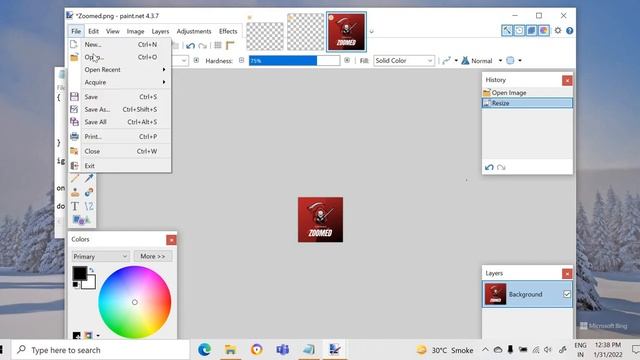The width and height of the screenshot is (640, 360).
Task: Open paint.net Settings gear
Action: (x=558, y=31)
